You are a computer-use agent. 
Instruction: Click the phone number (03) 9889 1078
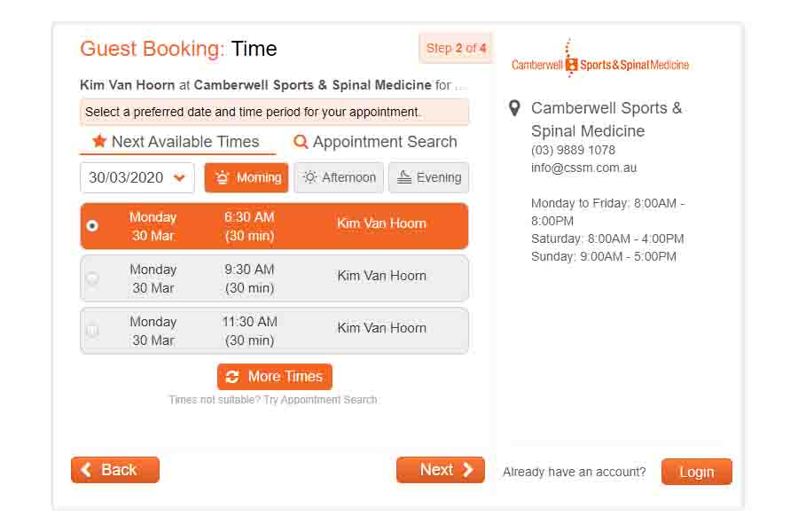[573, 150]
